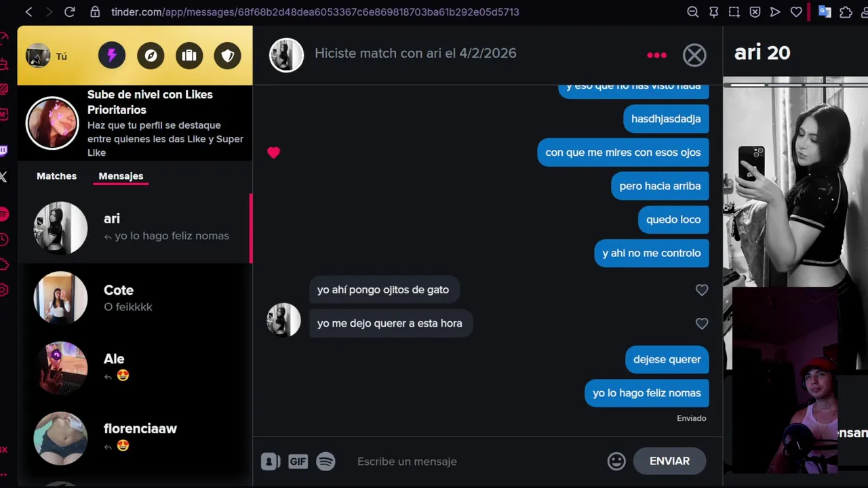Focus the "Escribe un mensaje" field
The image size is (868, 488).
click(475, 462)
